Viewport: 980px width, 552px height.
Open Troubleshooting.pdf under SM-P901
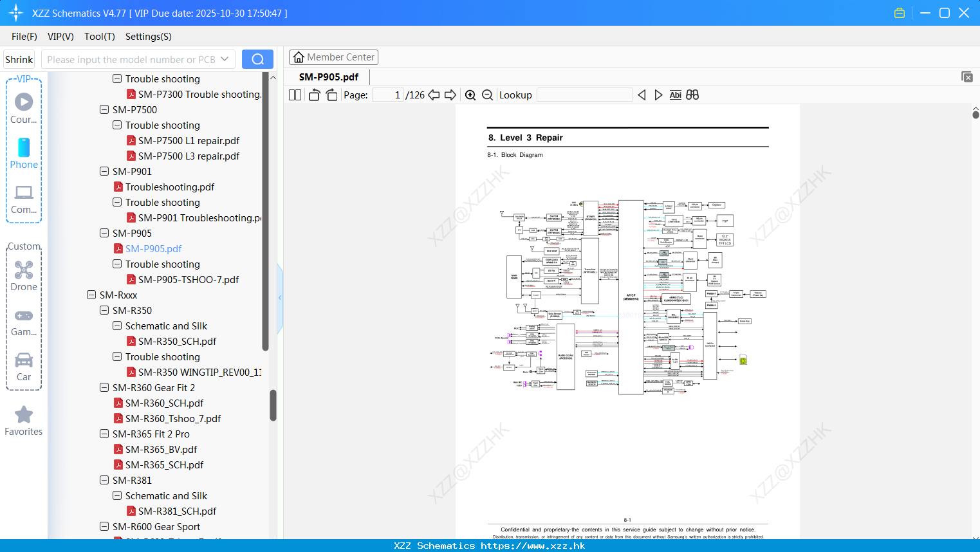tap(170, 187)
